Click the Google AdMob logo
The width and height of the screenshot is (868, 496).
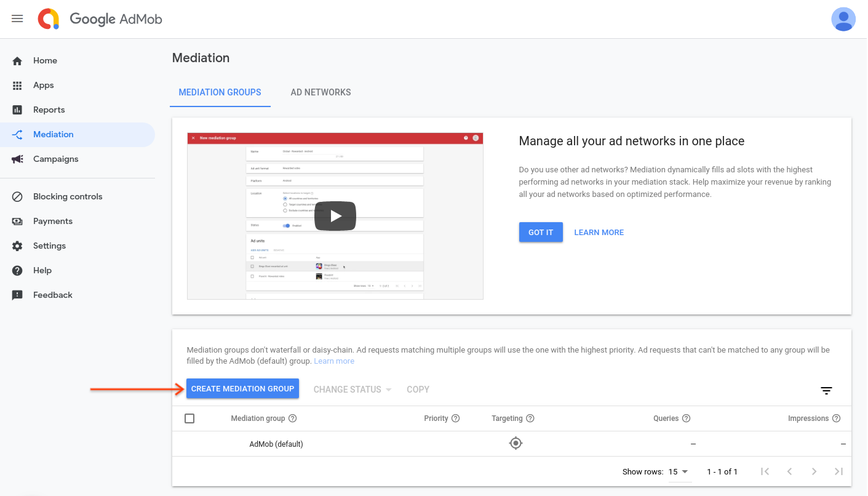coord(100,19)
